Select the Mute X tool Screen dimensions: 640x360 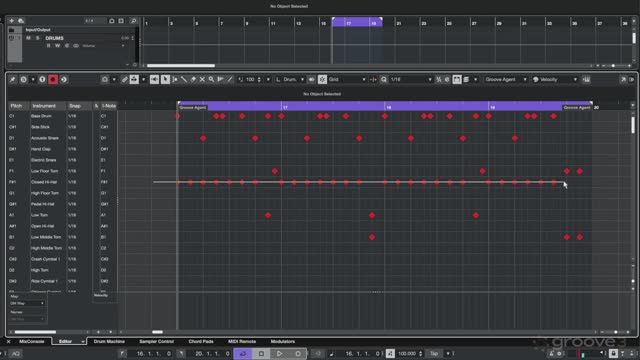pos(202,79)
